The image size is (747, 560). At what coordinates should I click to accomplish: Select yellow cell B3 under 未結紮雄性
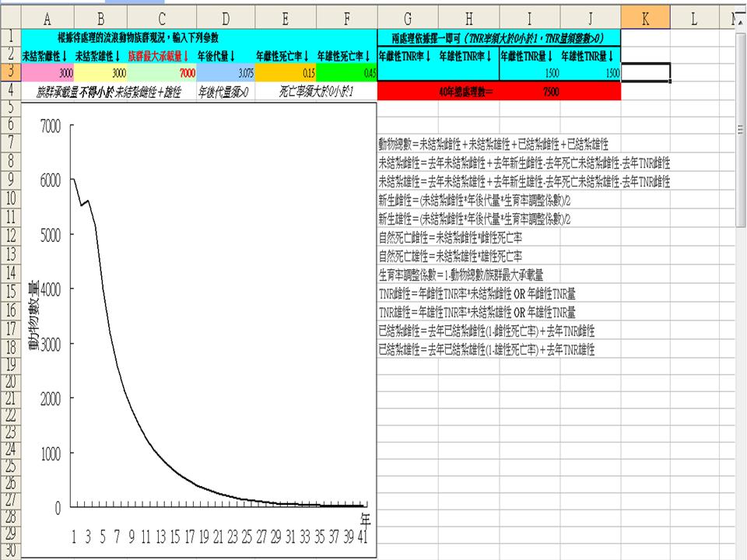point(100,72)
